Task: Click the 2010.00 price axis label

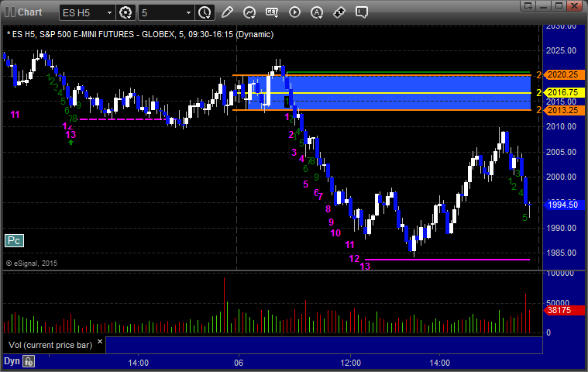Action: (561, 126)
